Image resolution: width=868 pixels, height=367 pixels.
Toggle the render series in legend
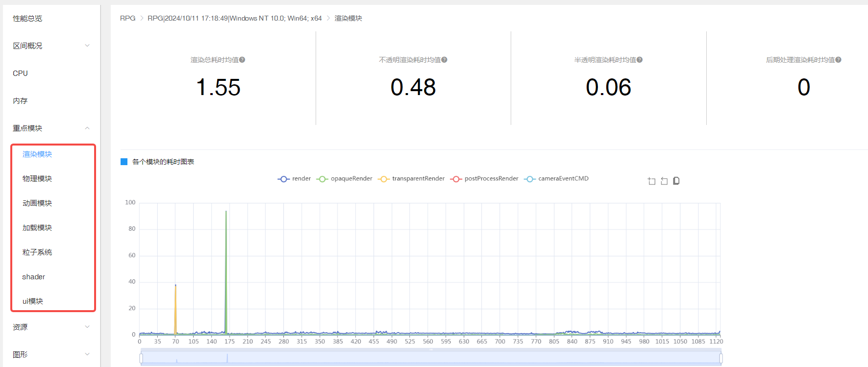[294, 179]
